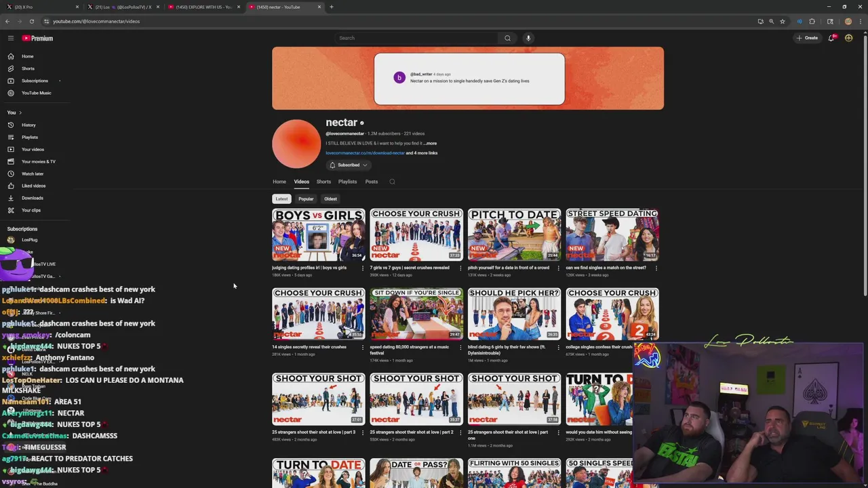Screen dimensions: 868x488
Task: Select the Oldest sort chip
Action: (x=330, y=199)
